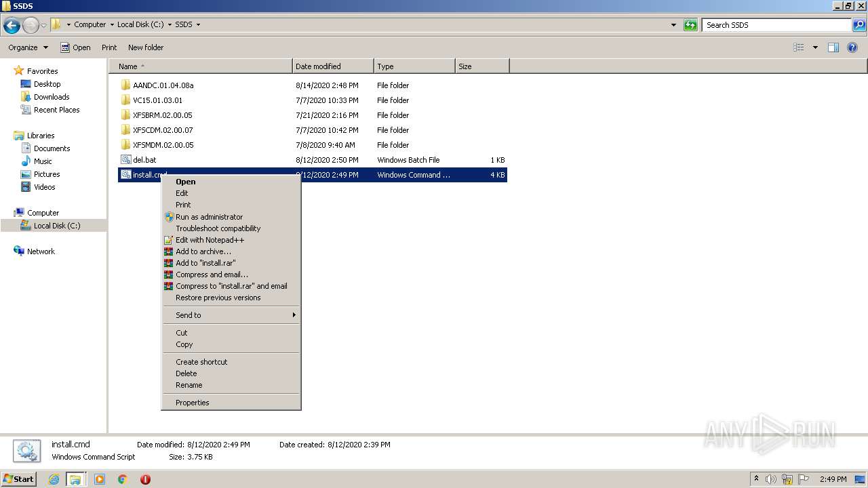Screen dimensions: 868x488
Task: Open the Start menu
Action: [x=19, y=479]
